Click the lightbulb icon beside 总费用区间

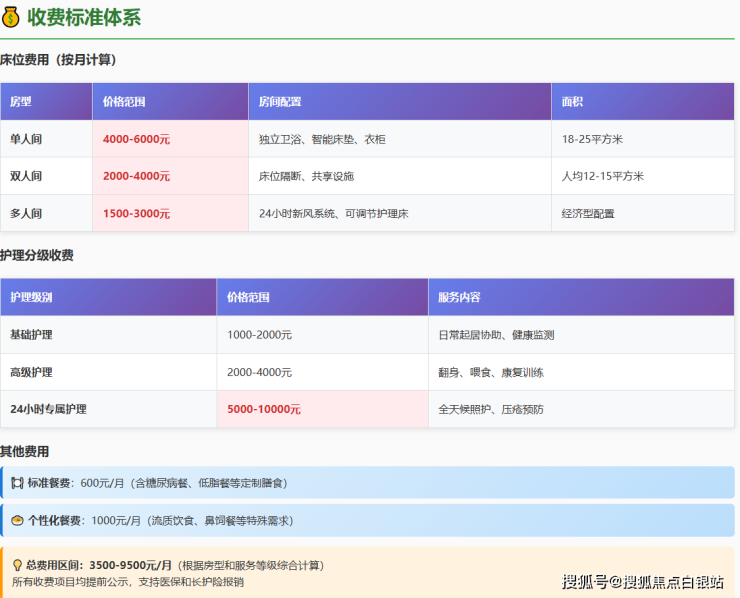[x=17, y=565]
